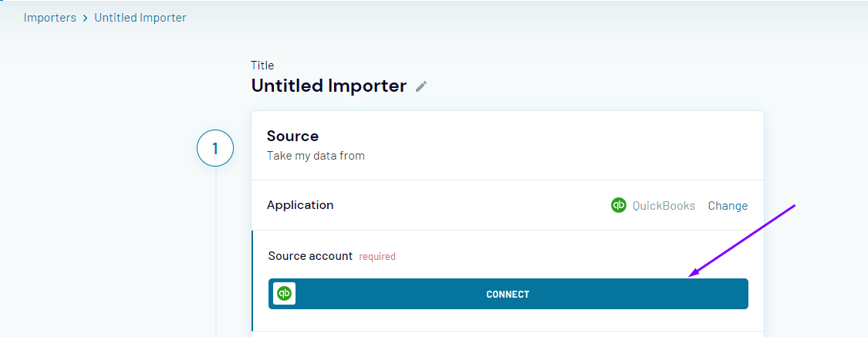
Task: Click the red 'required' indicator text
Action: tap(377, 257)
